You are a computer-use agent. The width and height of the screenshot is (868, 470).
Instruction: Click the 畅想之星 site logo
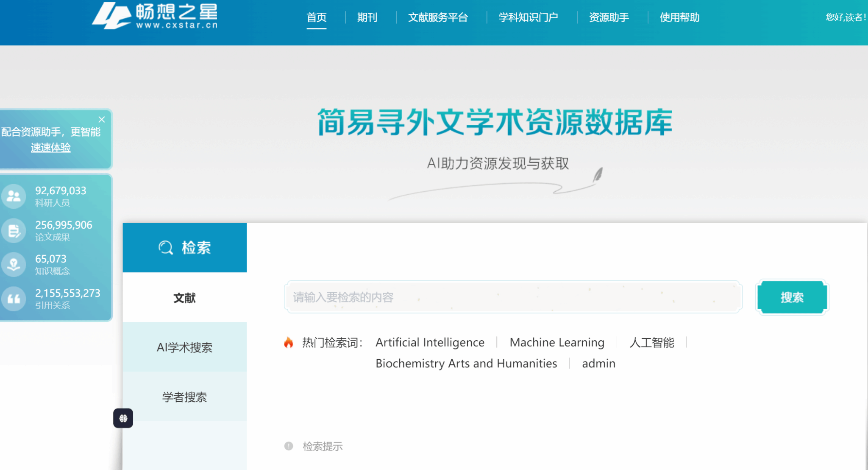coord(155,16)
